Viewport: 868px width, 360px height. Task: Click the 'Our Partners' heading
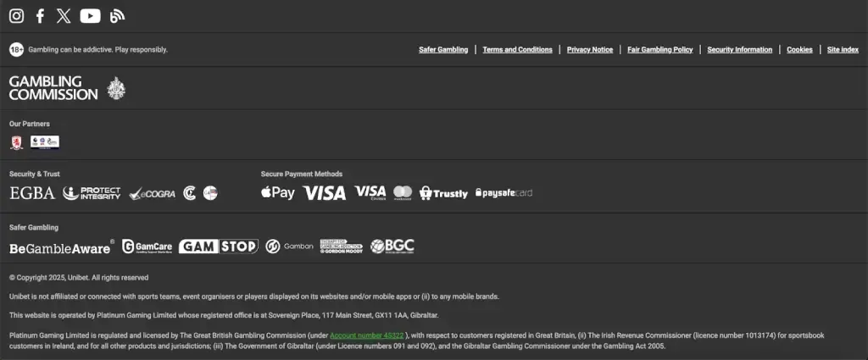pyautogui.click(x=30, y=124)
